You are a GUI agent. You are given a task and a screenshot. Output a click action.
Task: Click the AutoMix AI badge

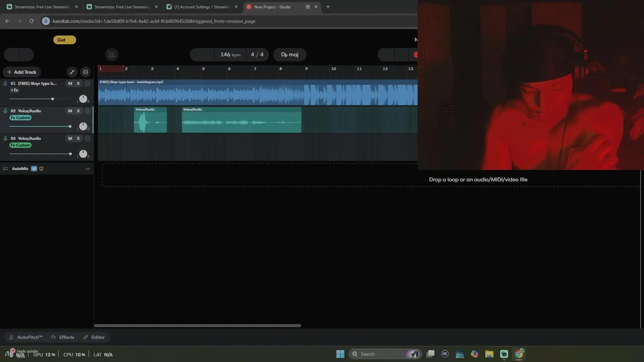coord(34,168)
